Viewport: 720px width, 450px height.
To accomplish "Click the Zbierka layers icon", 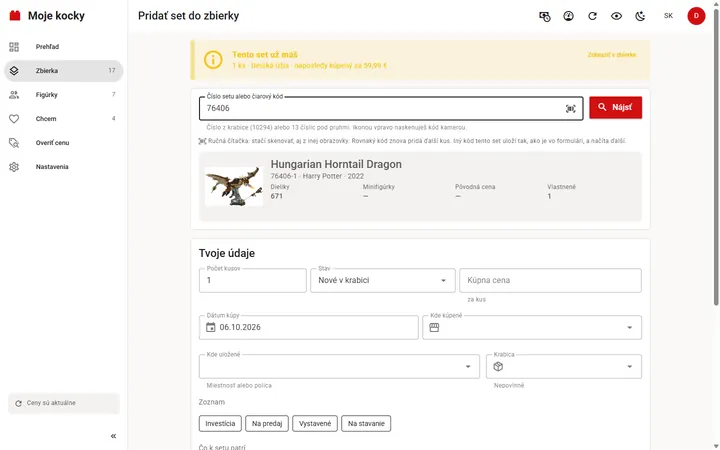I will [14, 71].
